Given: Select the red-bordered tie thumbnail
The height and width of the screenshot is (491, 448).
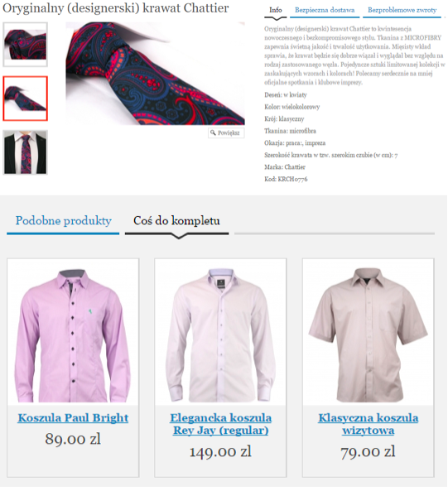Looking at the screenshot, I should click(26, 99).
